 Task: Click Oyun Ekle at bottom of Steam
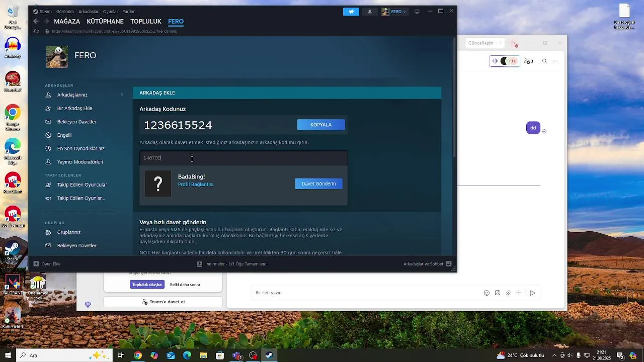click(47, 263)
